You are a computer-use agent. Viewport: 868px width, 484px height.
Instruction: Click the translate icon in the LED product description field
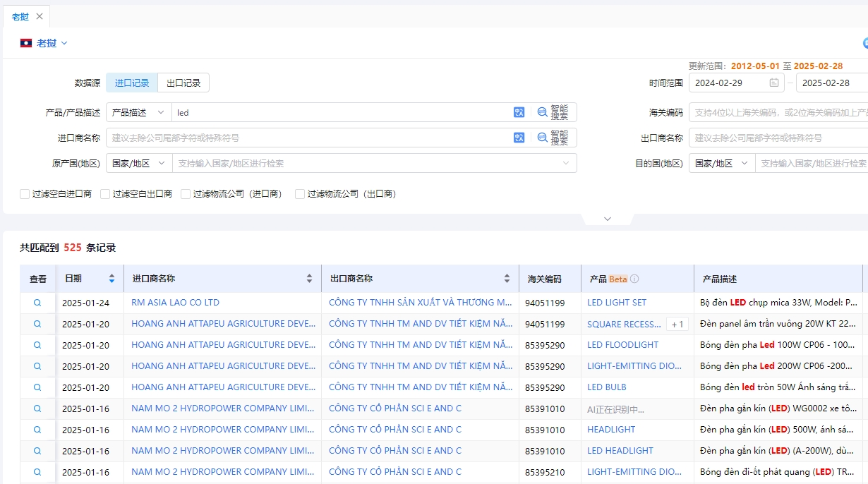click(x=519, y=111)
